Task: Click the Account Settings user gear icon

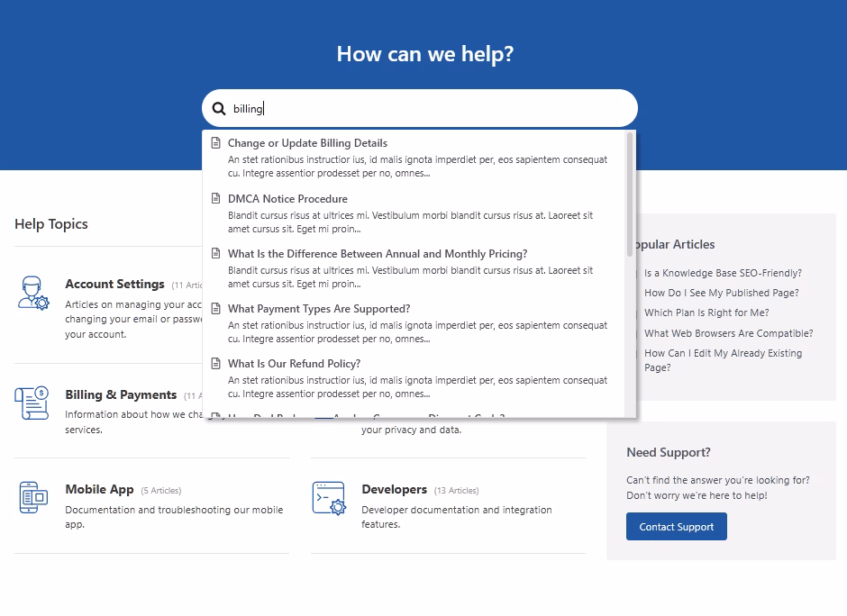Action: (x=33, y=294)
